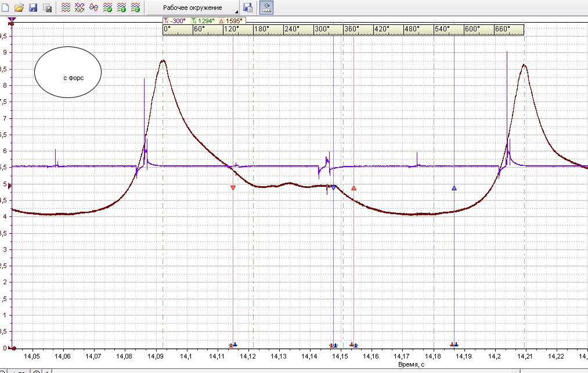
Task: Click the 1595° delta readout
Action: (x=231, y=21)
